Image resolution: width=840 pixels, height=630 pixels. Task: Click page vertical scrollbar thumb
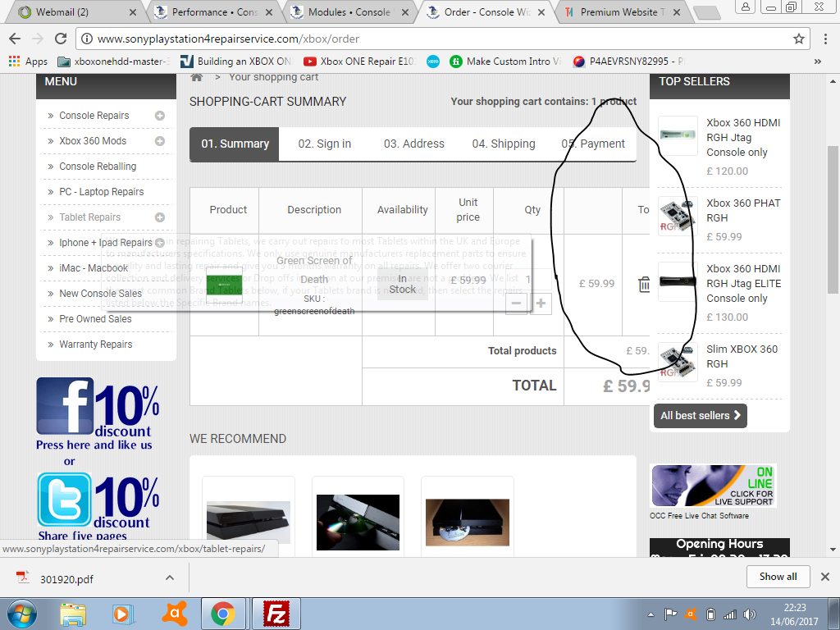click(833, 219)
